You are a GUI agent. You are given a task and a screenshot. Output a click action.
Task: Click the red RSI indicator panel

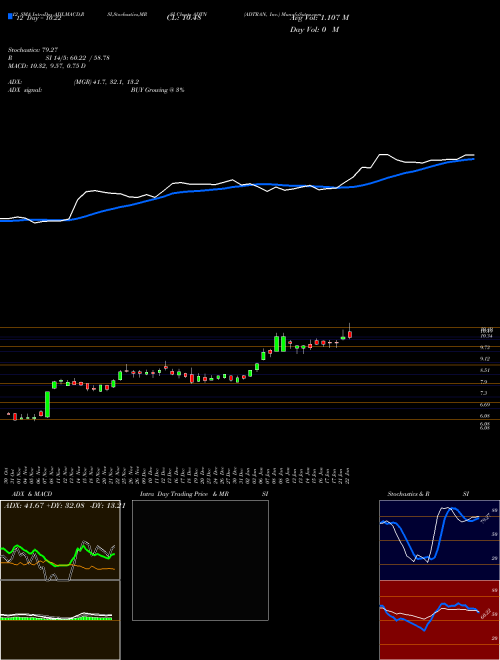click(x=439, y=620)
